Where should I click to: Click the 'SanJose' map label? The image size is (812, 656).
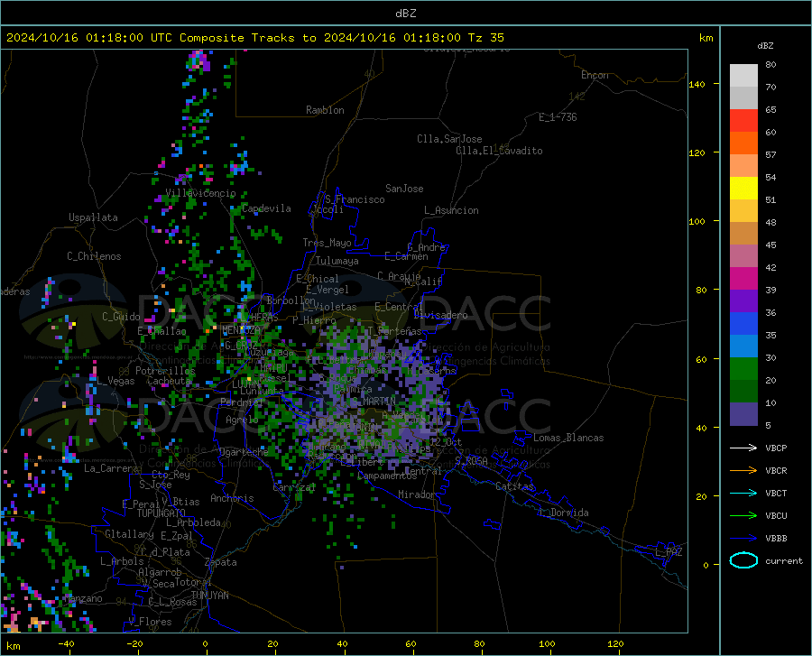click(404, 189)
